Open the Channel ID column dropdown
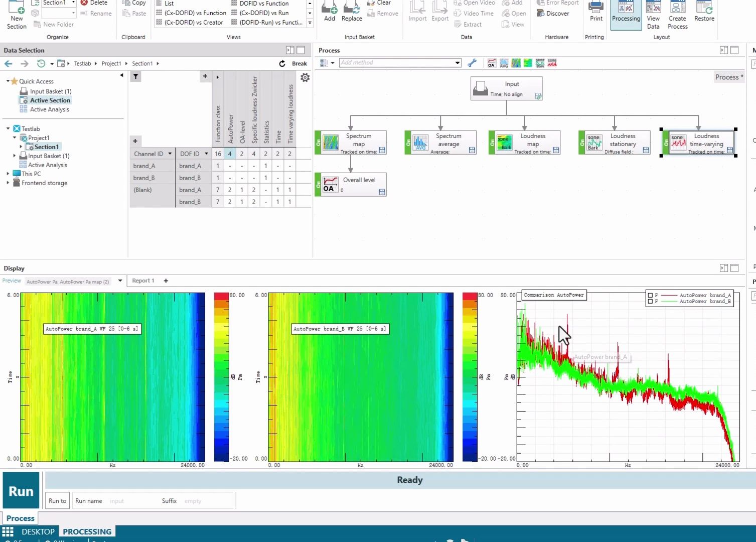The width and height of the screenshot is (756, 542). click(170, 154)
